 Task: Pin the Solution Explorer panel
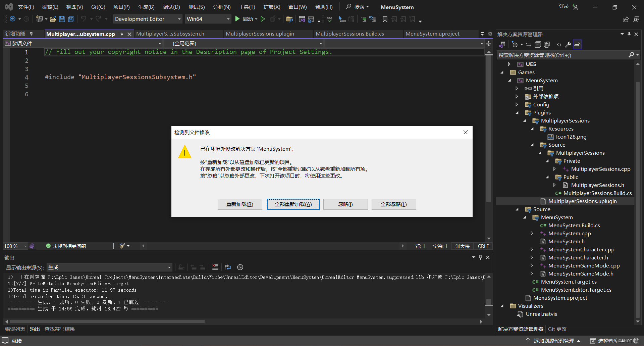(629, 34)
